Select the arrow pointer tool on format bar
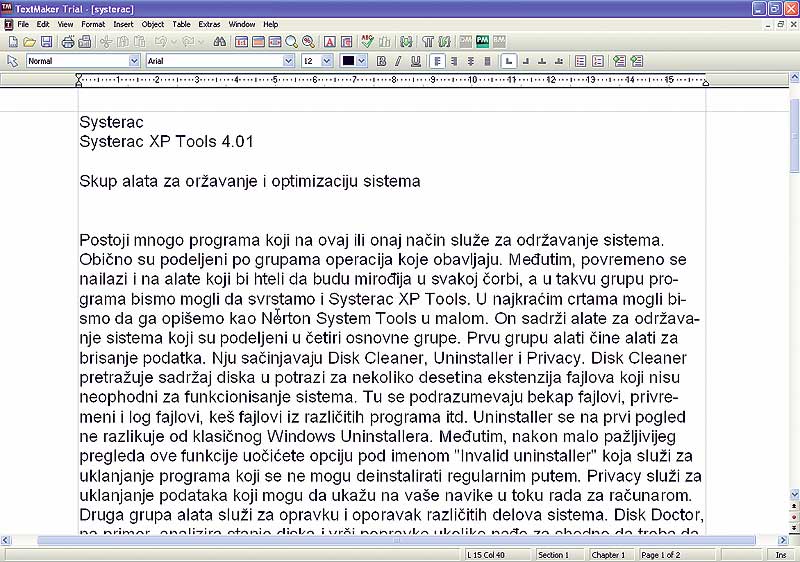 pos(12,61)
